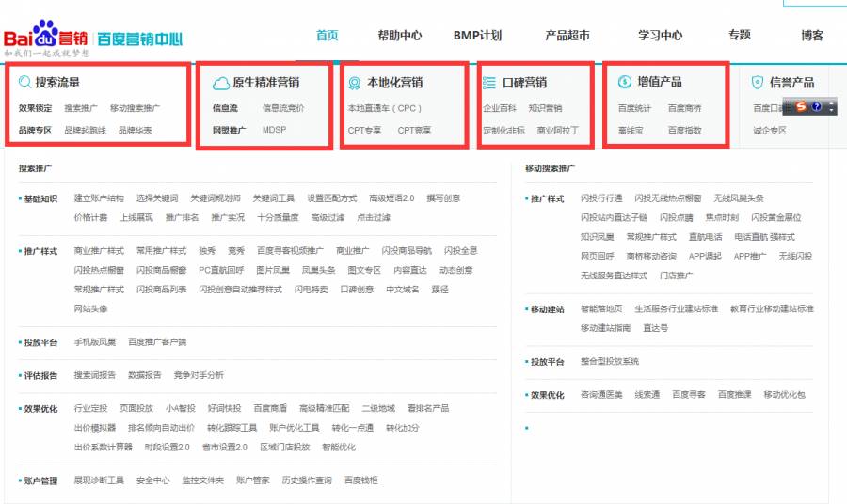The height and width of the screenshot is (504, 847).
Task: Click the coin icon beside 增值产品
Action: pyautogui.click(x=625, y=82)
